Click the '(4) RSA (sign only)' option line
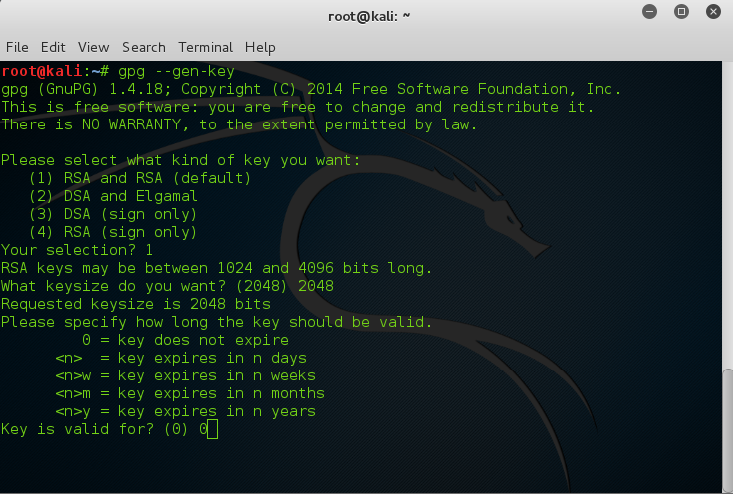The width and height of the screenshot is (733, 494). click(x=113, y=232)
